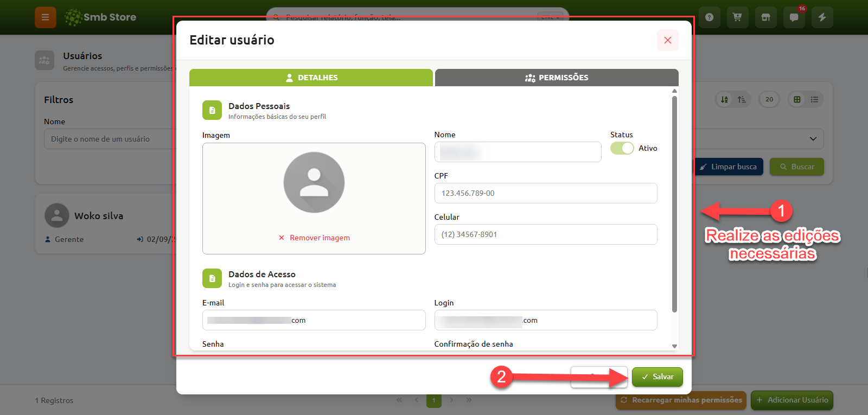This screenshot has height=415, width=868.
Task: Click Recarregar minhas permissões button
Action: point(681,400)
